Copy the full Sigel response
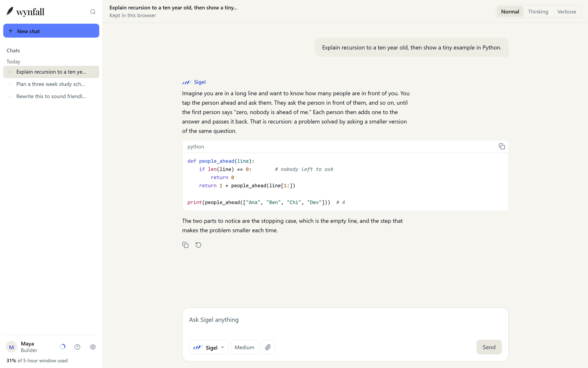The height and width of the screenshot is (368, 588). pyautogui.click(x=185, y=245)
